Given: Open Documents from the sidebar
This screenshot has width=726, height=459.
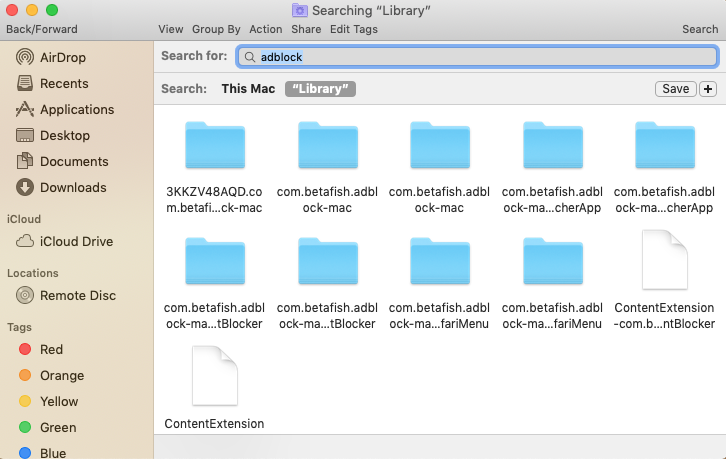Looking at the screenshot, I should [73, 161].
